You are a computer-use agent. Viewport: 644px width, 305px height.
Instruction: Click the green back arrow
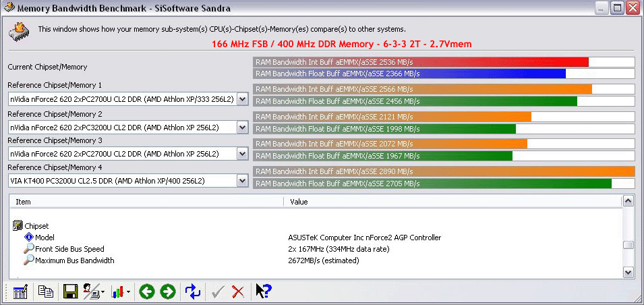point(147,292)
